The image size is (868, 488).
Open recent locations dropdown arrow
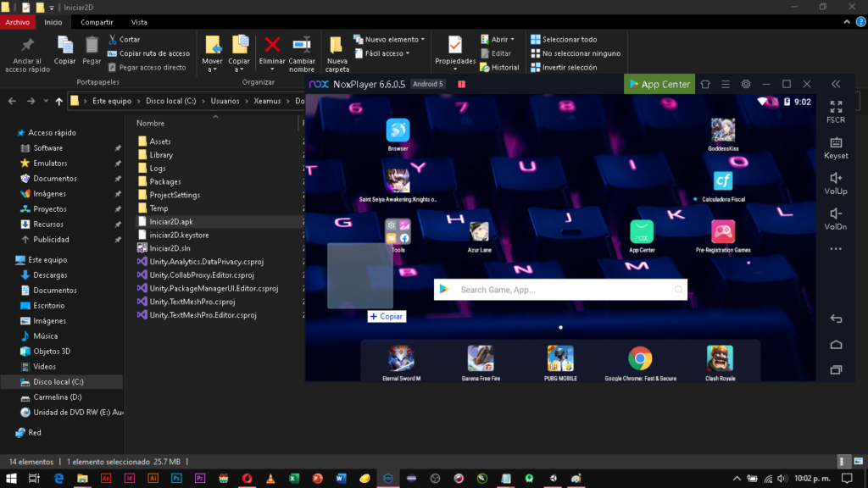tap(46, 102)
